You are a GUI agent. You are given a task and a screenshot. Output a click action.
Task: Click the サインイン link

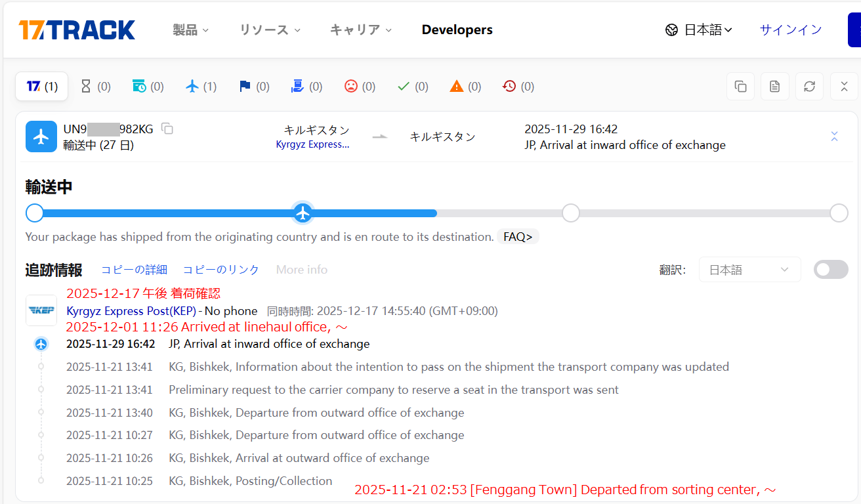pyautogui.click(x=791, y=30)
